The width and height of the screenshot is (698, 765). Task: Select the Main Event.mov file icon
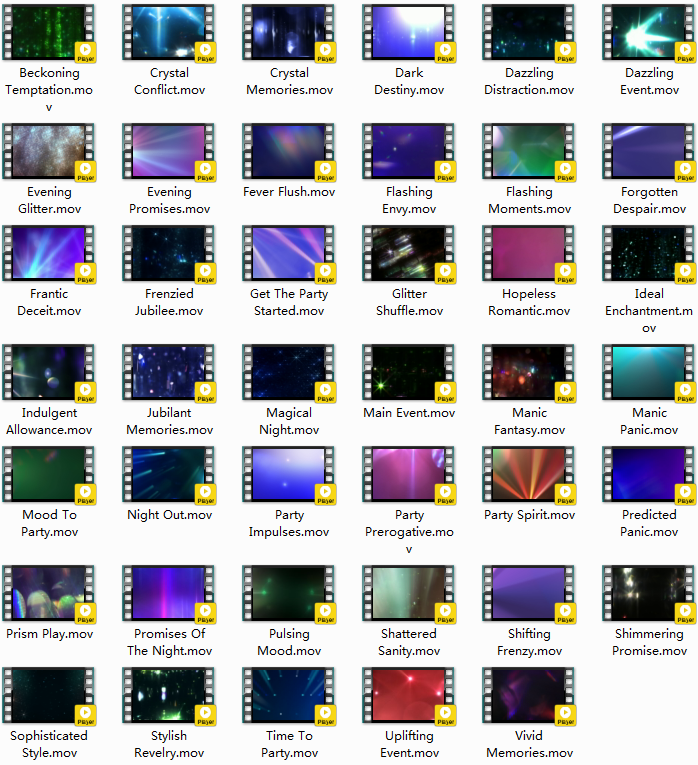[x=408, y=372]
